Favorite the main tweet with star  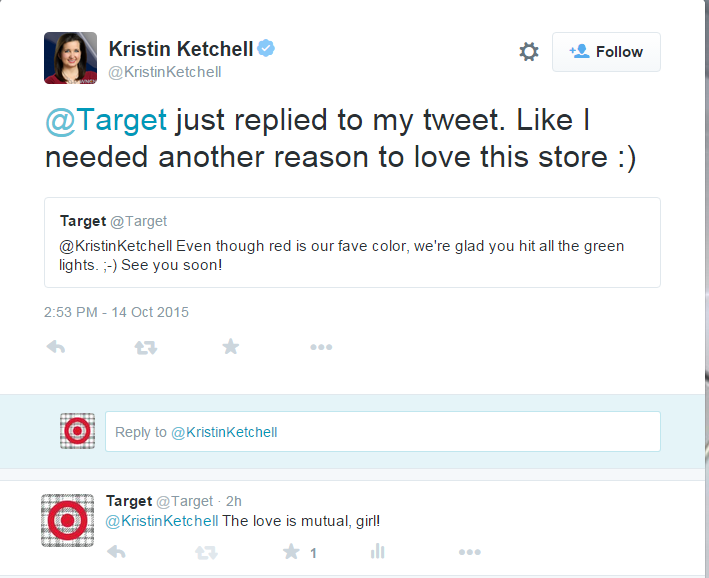point(231,347)
